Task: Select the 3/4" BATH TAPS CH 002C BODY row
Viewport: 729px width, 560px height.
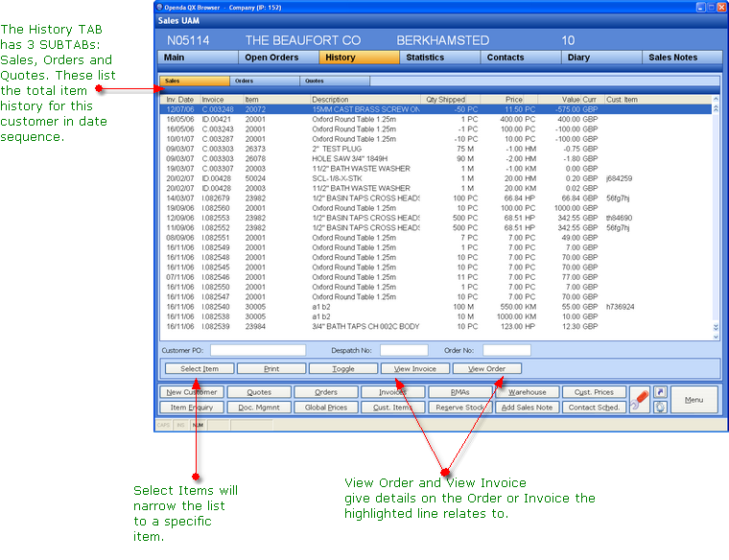Action: (x=435, y=327)
